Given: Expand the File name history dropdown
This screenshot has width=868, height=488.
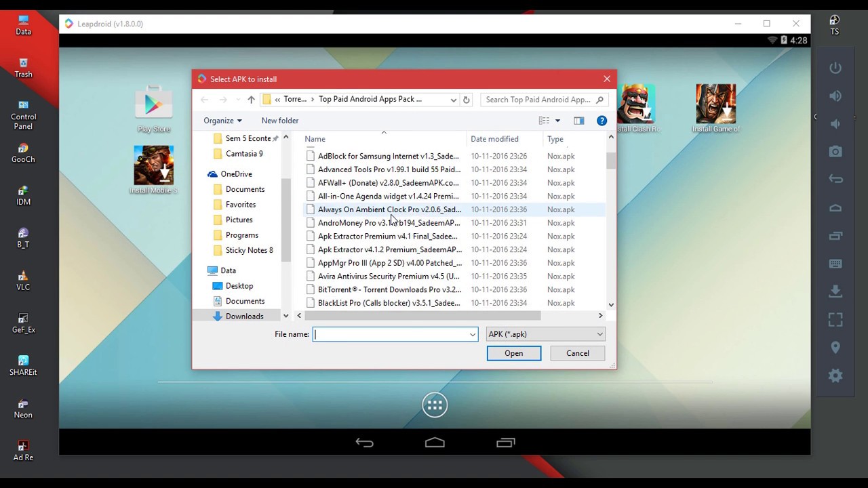Looking at the screenshot, I should pos(472,334).
